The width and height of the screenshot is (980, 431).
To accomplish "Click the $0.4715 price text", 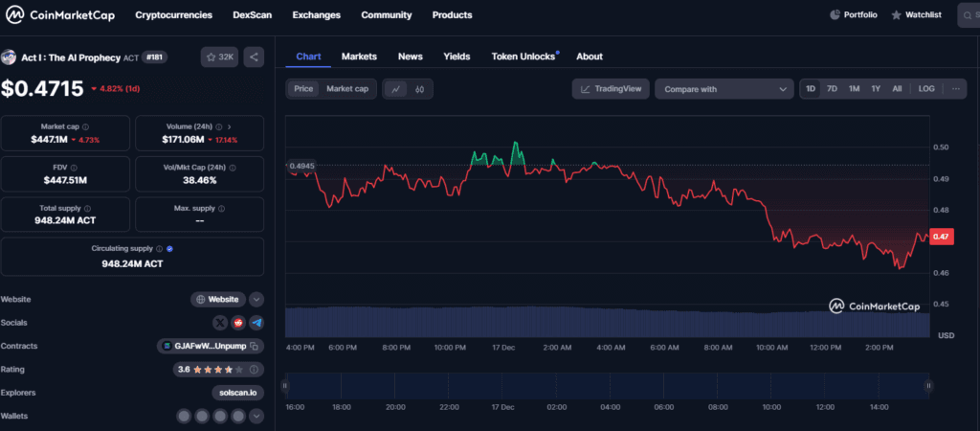I will 42,88.
